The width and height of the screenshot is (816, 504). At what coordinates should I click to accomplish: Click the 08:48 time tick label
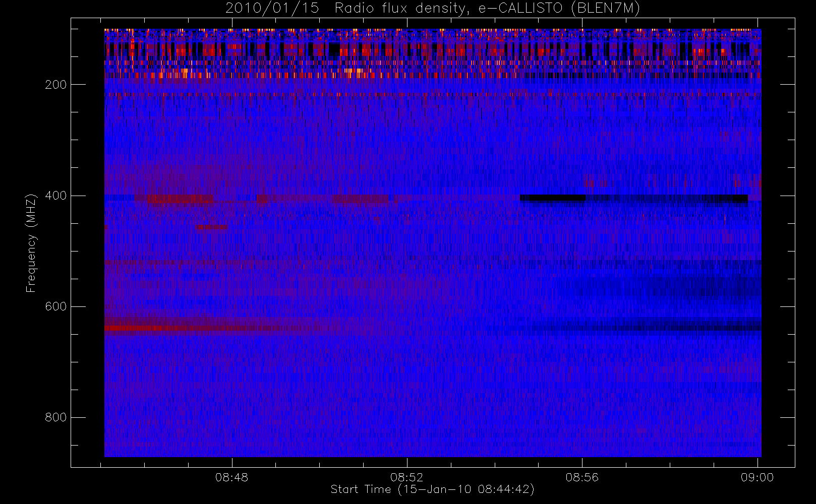[x=231, y=477]
